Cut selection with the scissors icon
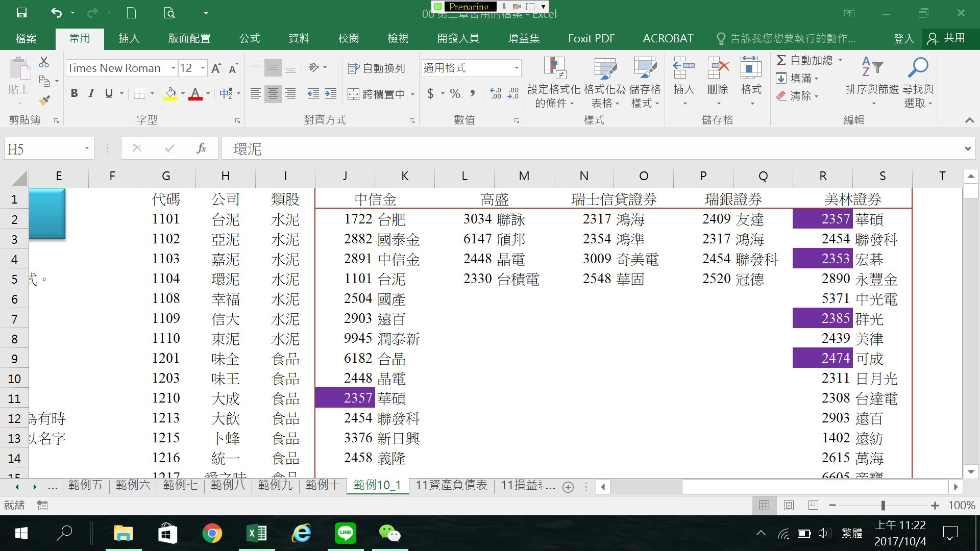Image resolution: width=980 pixels, height=551 pixels. [44, 62]
